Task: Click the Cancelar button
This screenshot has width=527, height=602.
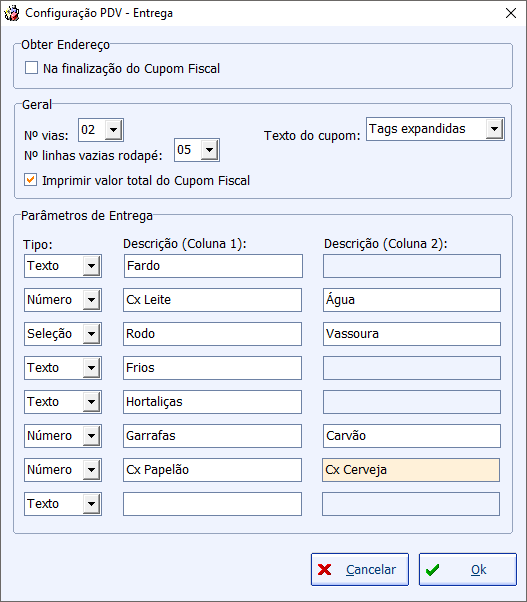Action: [x=360, y=569]
